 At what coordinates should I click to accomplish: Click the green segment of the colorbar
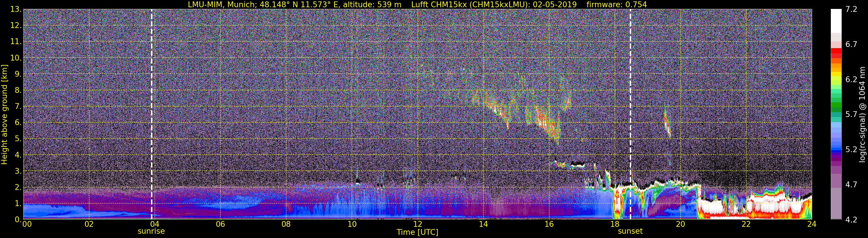(x=836, y=105)
